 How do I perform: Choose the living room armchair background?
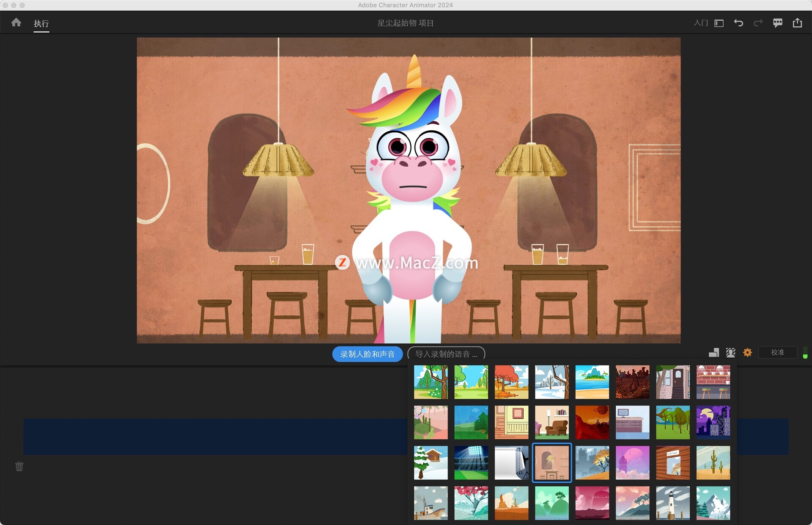pos(552,423)
